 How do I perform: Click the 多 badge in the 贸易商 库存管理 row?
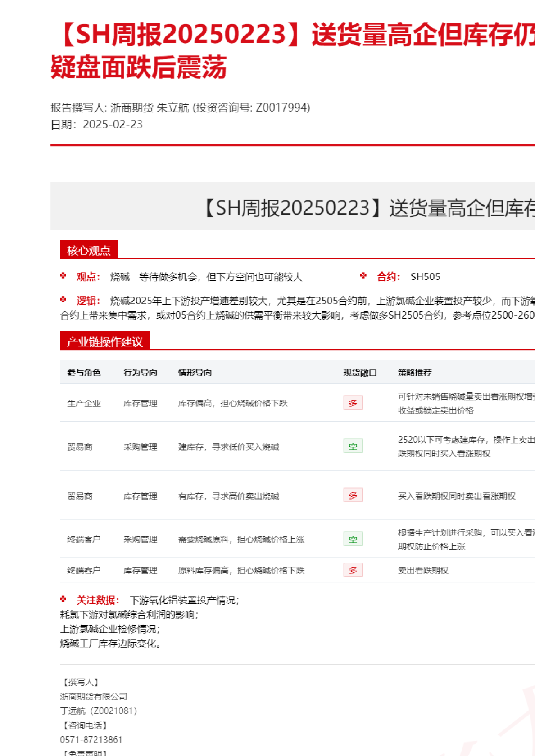point(353,495)
